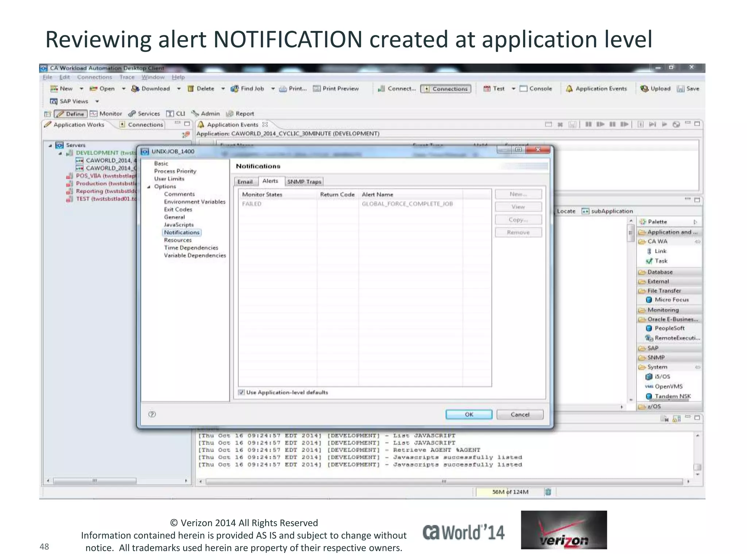747x560 pixels.
Task: Click the SAP Views icon
Action: 54,101
